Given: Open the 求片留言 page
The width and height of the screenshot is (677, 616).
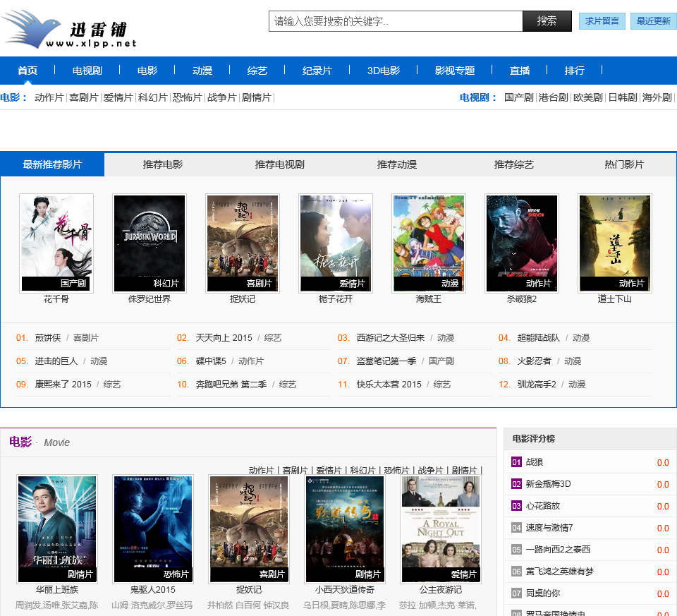Looking at the screenshot, I should pyautogui.click(x=602, y=21).
